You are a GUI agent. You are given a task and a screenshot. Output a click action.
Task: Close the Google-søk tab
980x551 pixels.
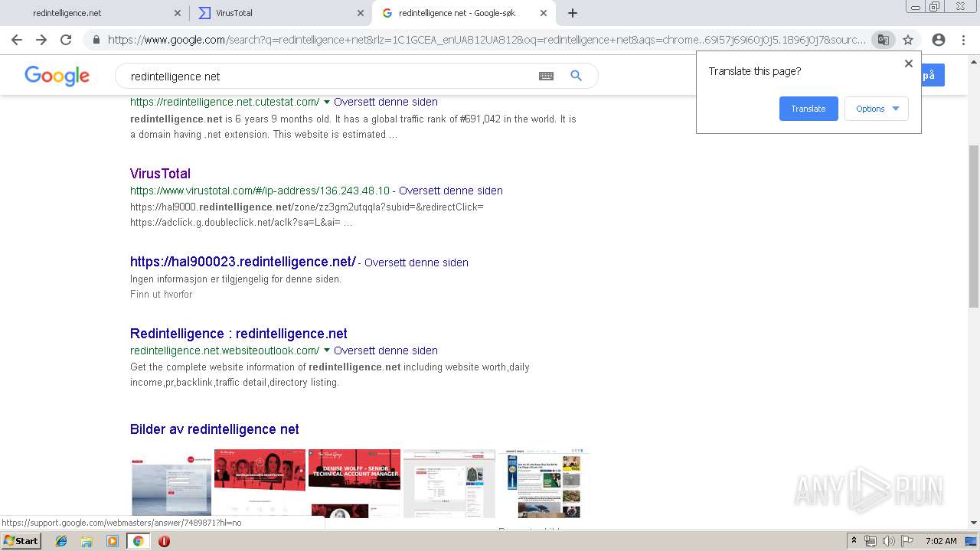(544, 13)
